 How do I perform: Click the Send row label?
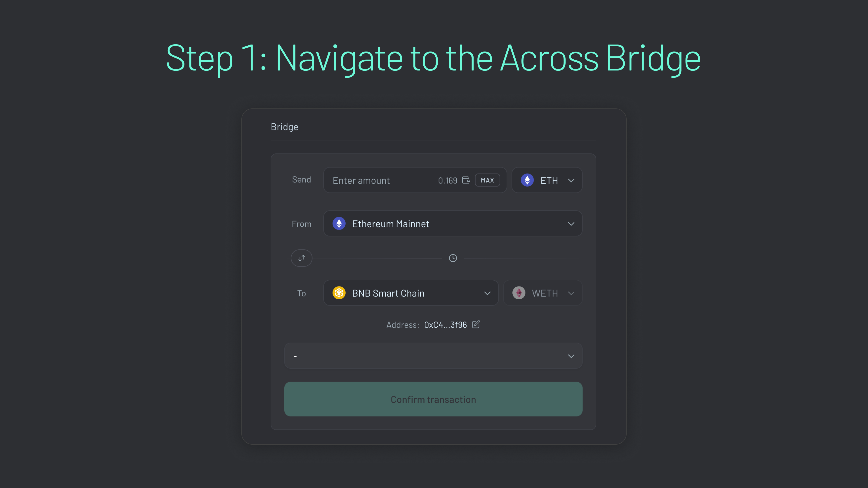pos(302,179)
